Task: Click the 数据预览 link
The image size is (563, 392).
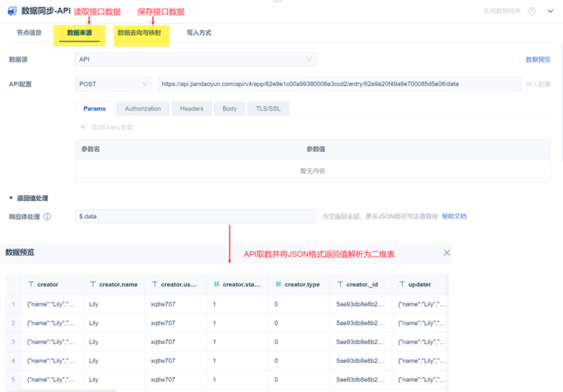Action: click(x=538, y=59)
